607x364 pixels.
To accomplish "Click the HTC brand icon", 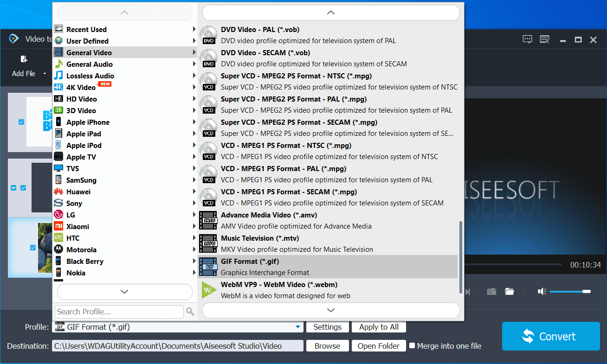I will pos(58,238).
